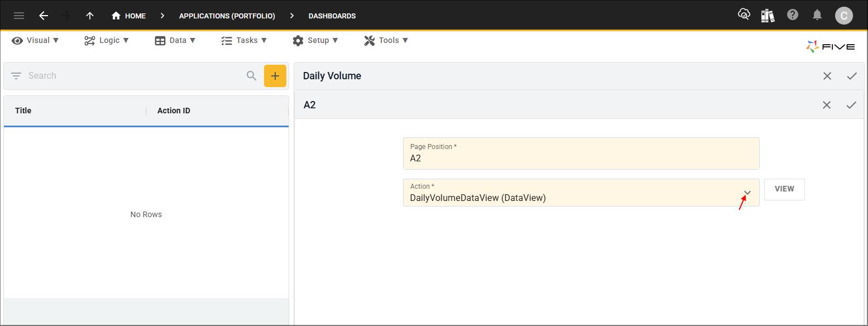Viewport: 868px width, 326px height.
Task: Save the Daily Volume form with checkmark
Action: 852,76
